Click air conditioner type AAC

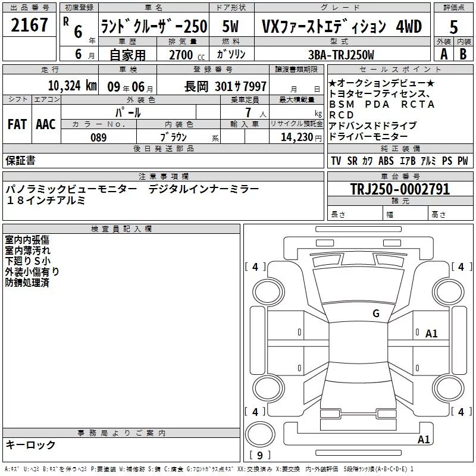pos(46,124)
